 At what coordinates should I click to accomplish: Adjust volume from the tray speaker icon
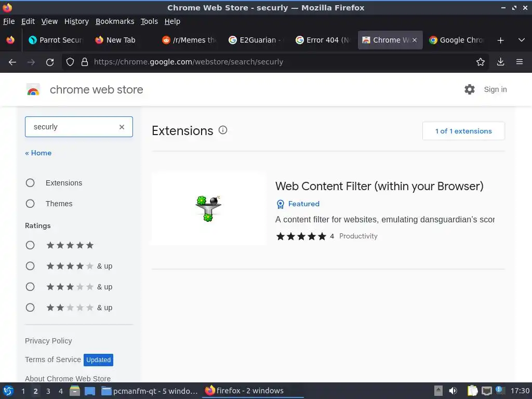coord(453,391)
